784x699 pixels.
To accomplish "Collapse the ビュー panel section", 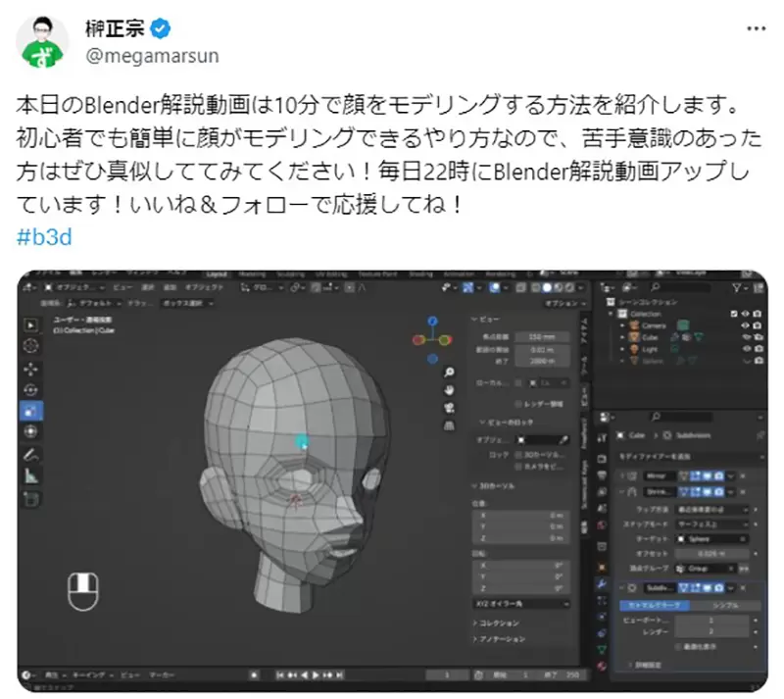I will point(485,319).
